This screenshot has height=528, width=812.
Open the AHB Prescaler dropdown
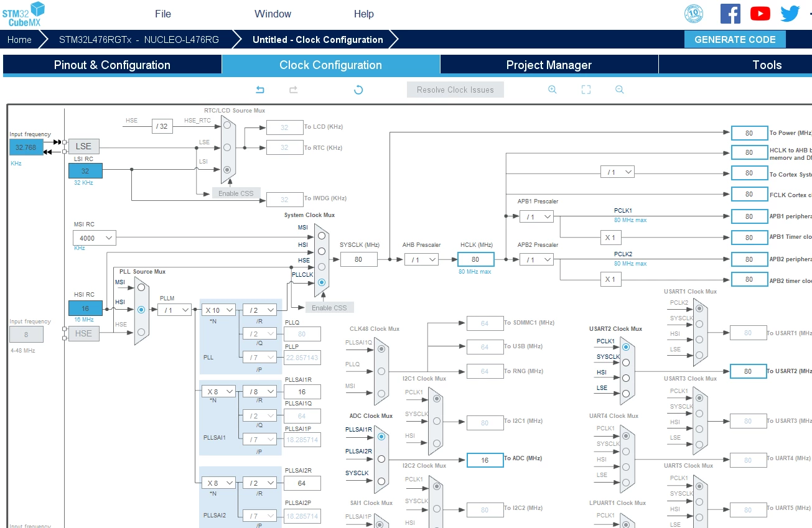(x=421, y=259)
